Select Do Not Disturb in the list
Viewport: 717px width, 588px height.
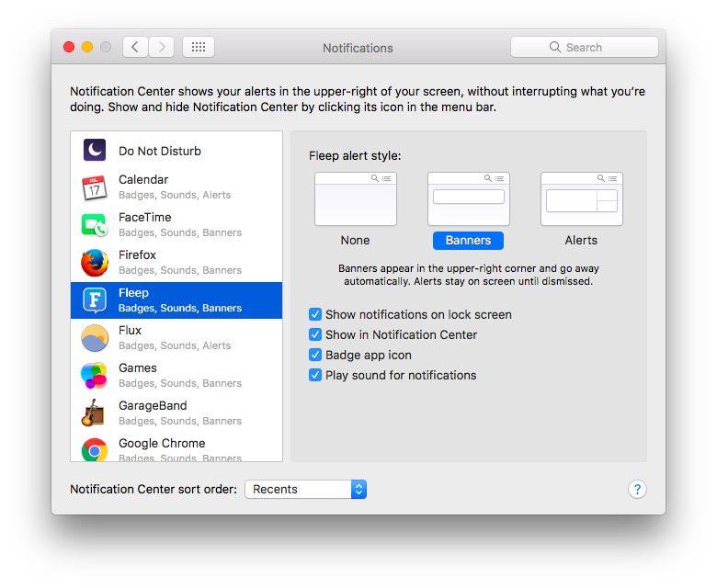[x=176, y=151]
